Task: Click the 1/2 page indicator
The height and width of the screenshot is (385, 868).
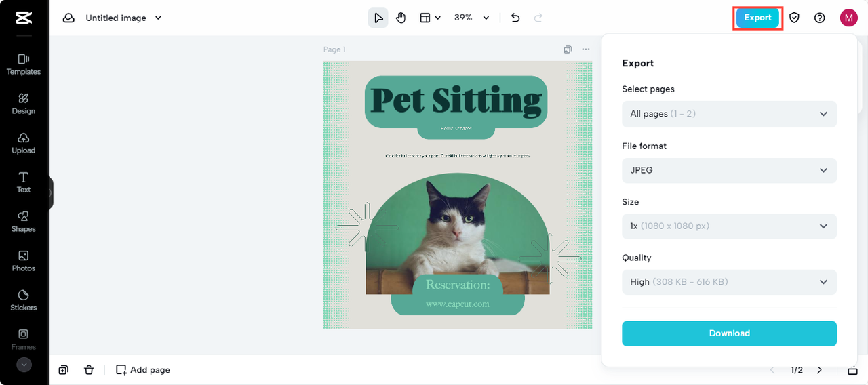Action: (x=797, y=370)
